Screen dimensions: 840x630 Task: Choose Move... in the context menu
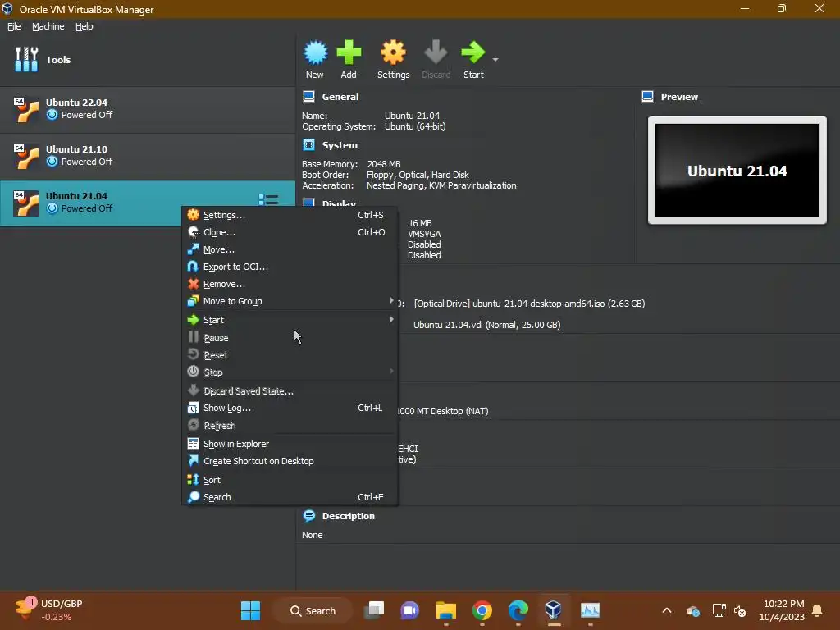pyautogui.click(x=290, y=249)
